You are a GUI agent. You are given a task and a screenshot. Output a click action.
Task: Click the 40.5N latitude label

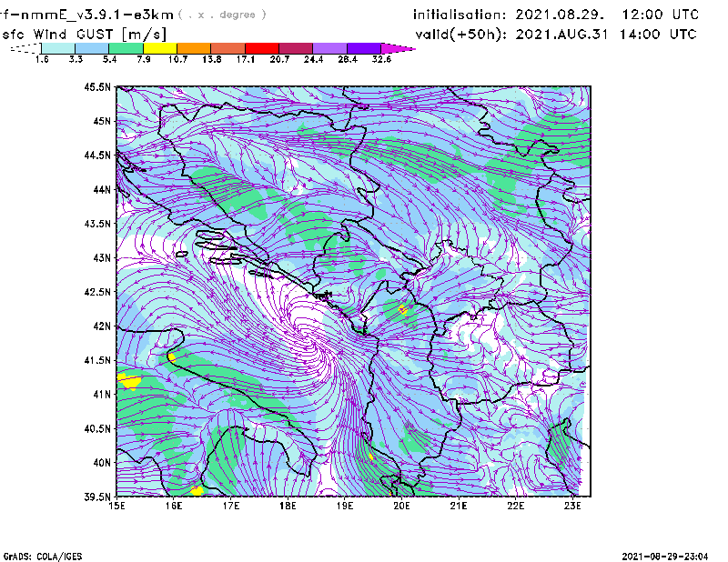(97, 429)
